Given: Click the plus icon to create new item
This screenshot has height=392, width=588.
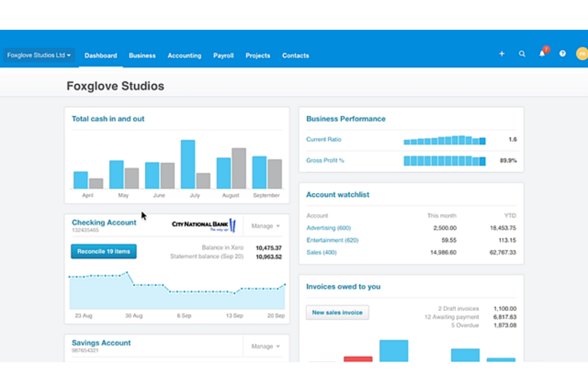Looking at the screenshot, I should tap(502, 54).
